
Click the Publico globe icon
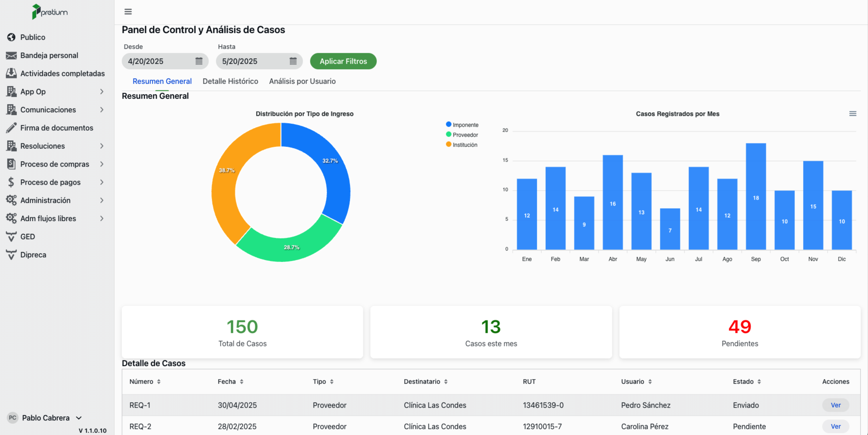pos(11,37)
